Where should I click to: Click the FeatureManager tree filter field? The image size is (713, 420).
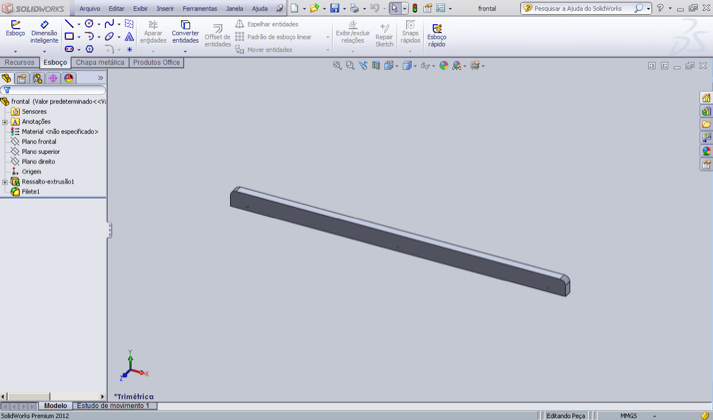point(53,90)
